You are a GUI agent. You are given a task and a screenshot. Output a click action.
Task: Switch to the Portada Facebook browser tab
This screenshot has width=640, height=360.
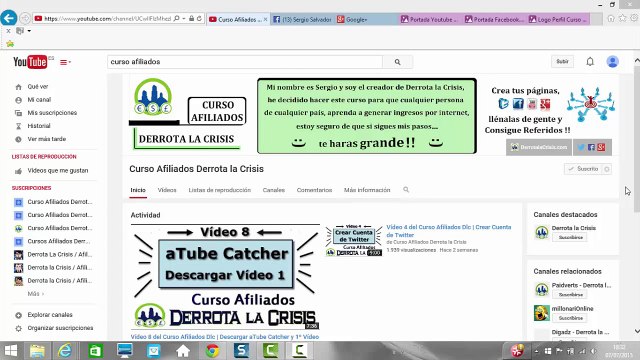(494, 19)
